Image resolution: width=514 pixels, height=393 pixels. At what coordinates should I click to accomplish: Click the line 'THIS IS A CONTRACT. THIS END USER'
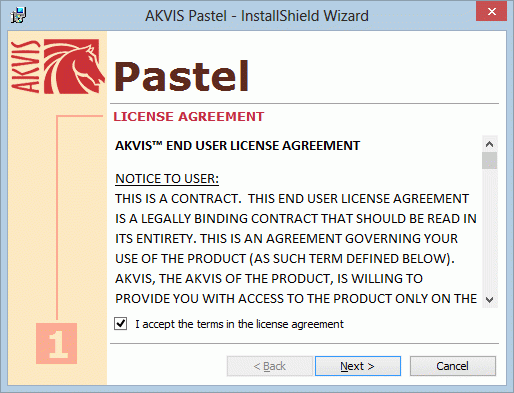click(x=292, y=199)
